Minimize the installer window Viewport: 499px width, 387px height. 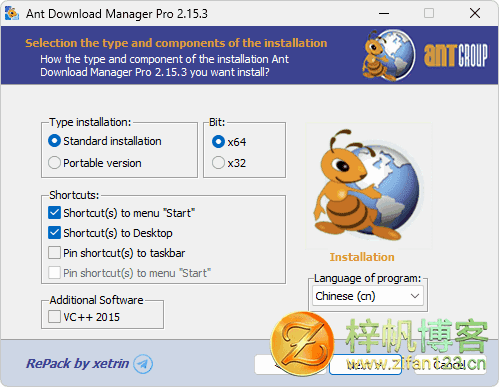[x=384, y=13]
